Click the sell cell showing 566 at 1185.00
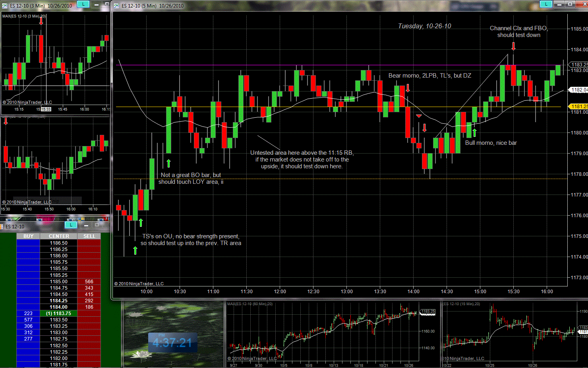This screenshot has height=368, width=588. pyautogui.click(x=89, y=282)
